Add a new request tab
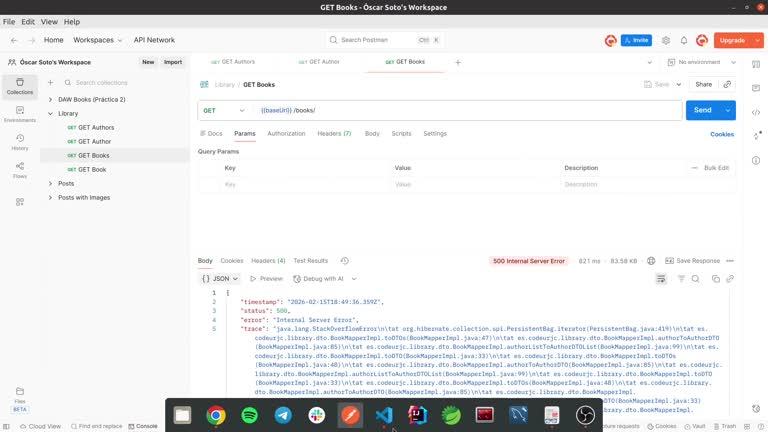 coord(458,62)
